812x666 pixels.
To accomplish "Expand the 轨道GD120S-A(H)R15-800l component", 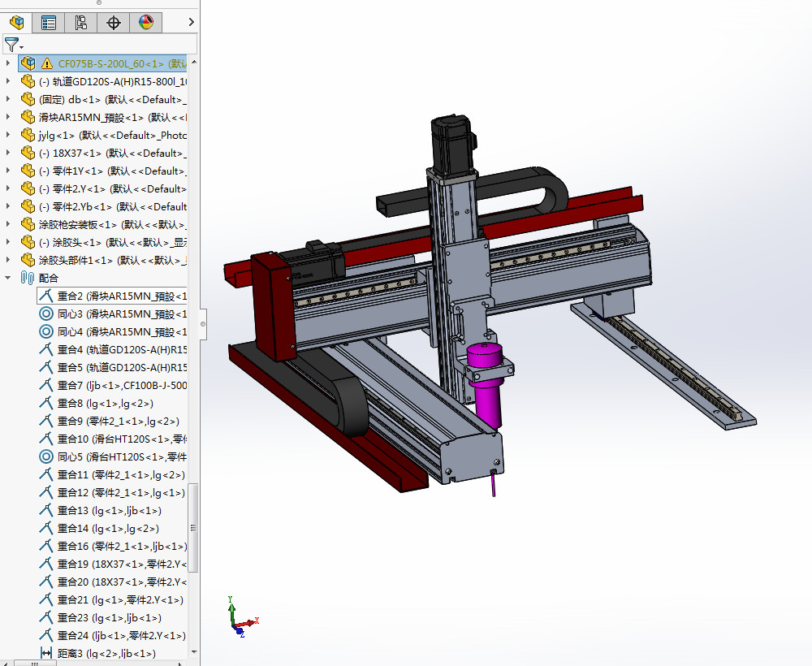I will [7, 81].
